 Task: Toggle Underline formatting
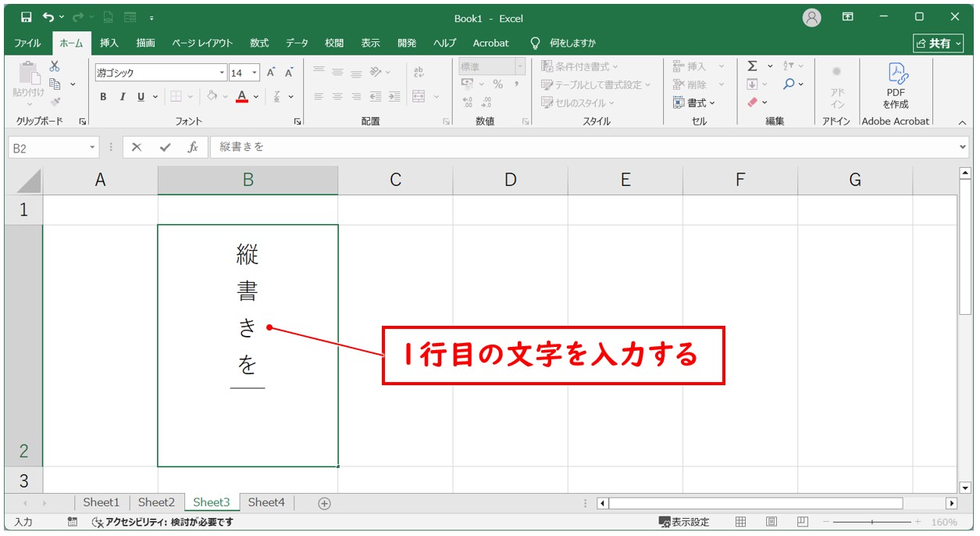pyautogui.click(x=141, y=97)
